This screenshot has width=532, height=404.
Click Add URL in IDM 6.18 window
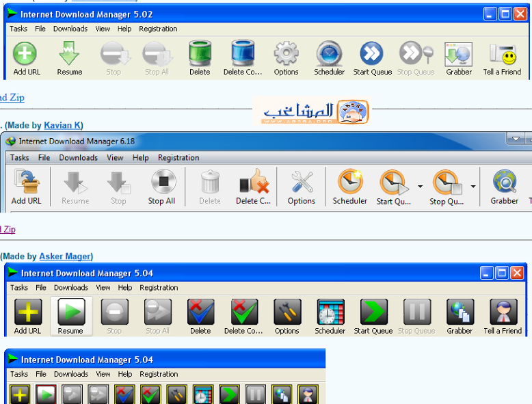click(x=27, y=187)
